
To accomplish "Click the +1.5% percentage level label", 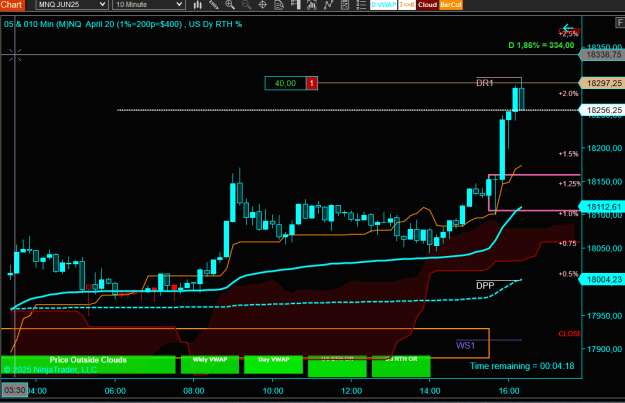I will (568, 154).
